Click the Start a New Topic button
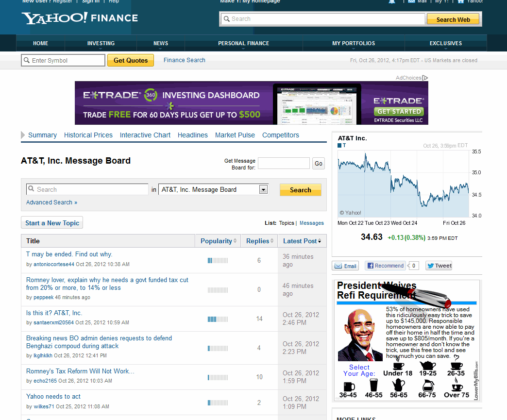This screenshot has width=507, height=420. [52, 223]
